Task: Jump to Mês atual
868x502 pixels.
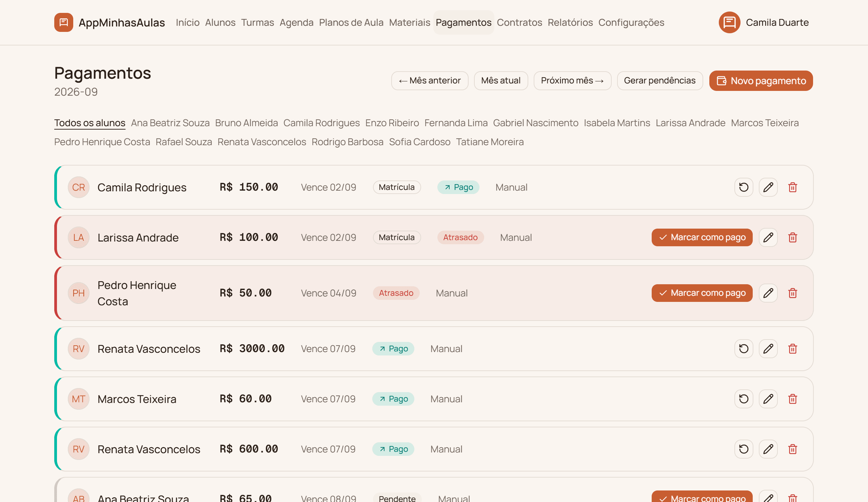Action: (501, 81)
